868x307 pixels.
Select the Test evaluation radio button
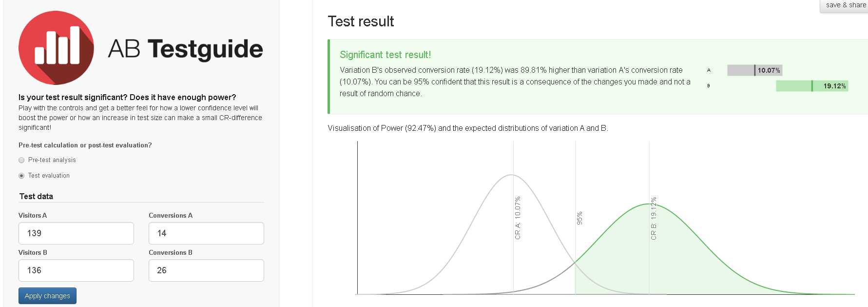click(21, 176)
